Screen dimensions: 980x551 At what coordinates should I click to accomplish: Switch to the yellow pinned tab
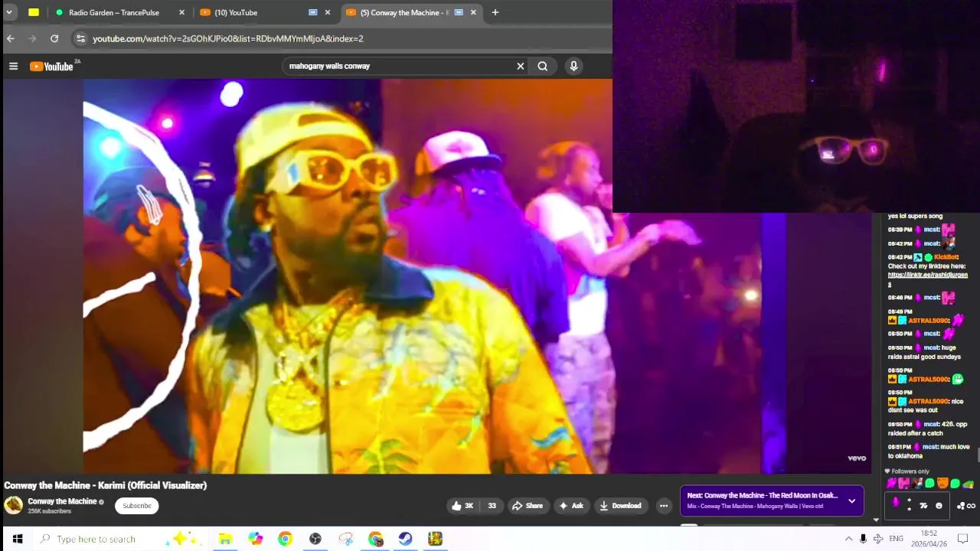coord(34,12)
